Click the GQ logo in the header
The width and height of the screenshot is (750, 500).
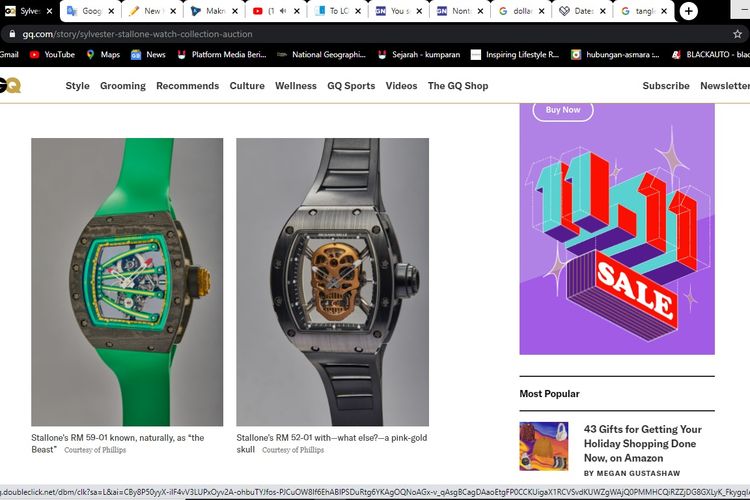[x=10, y=86]
